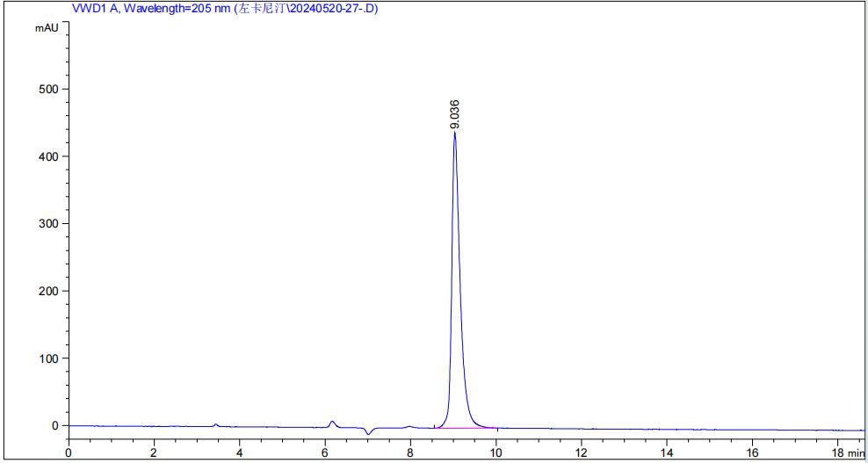
Task: Click the mAU unit label
Action: coord(47,27)
